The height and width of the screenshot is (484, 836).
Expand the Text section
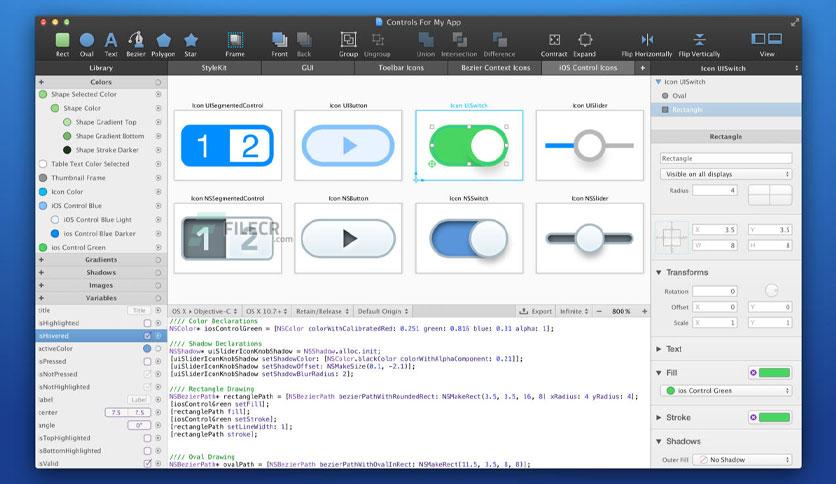[x=659, y=349]
